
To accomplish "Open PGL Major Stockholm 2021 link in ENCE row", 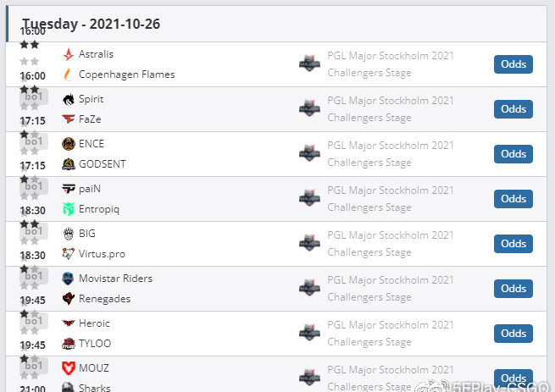I will pos(390,146).
